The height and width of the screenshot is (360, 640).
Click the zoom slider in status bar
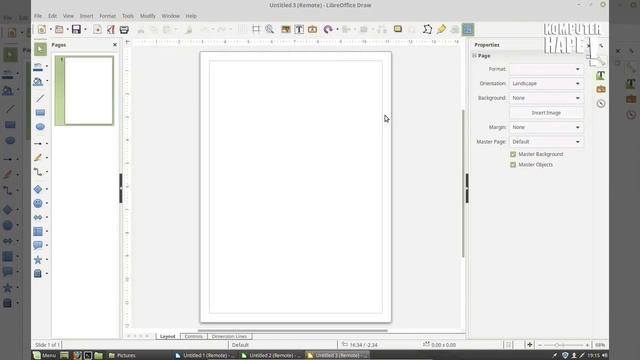(x=563, y=345)
